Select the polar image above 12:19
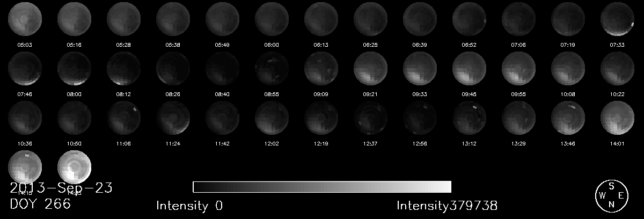Image resolution: width=644 pixels, height=219 pixels. point(321,118)
